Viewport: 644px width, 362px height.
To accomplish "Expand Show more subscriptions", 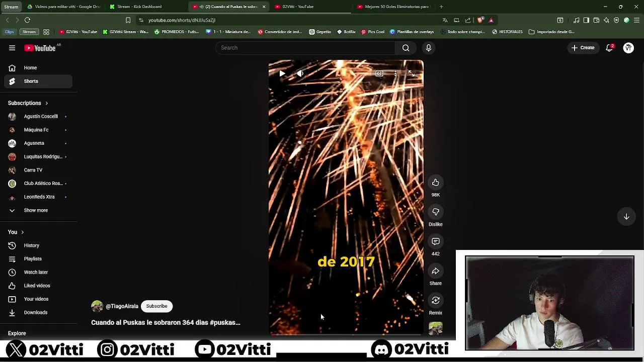I will click(38, 210).
